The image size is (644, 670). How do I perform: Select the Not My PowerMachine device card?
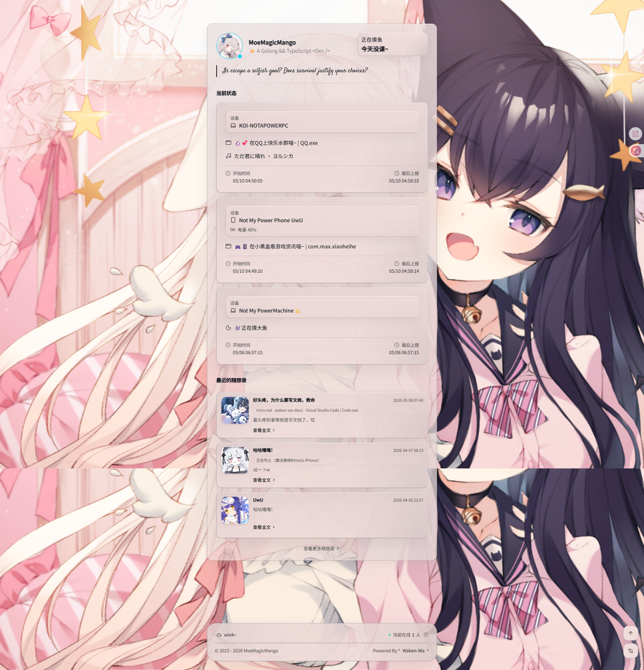coord(322,325)
